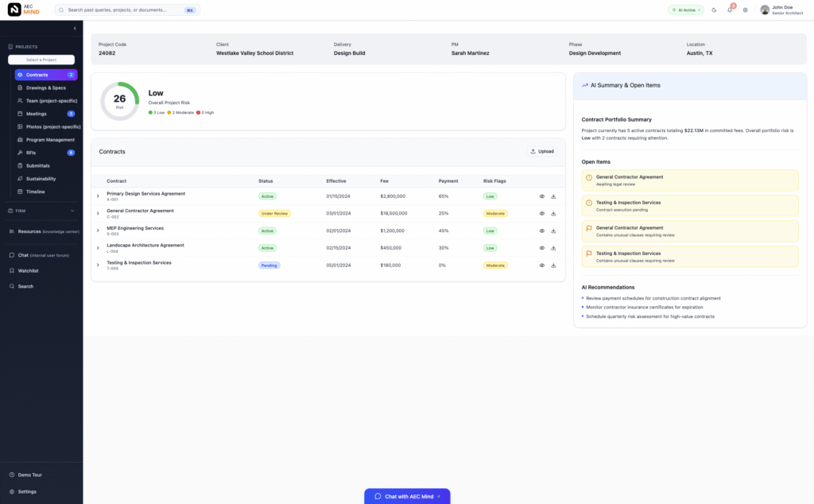
Task: Open the Select a Project dropdown
Action: 41,60
